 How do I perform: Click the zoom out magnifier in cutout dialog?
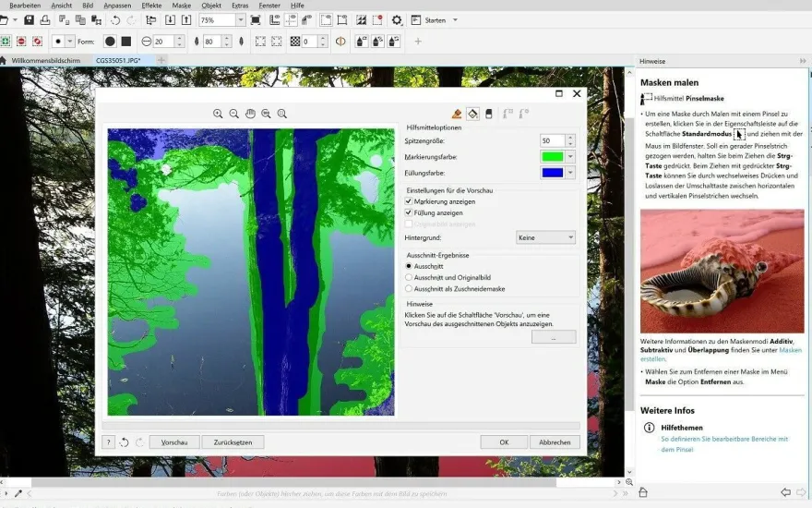(234, 114)
